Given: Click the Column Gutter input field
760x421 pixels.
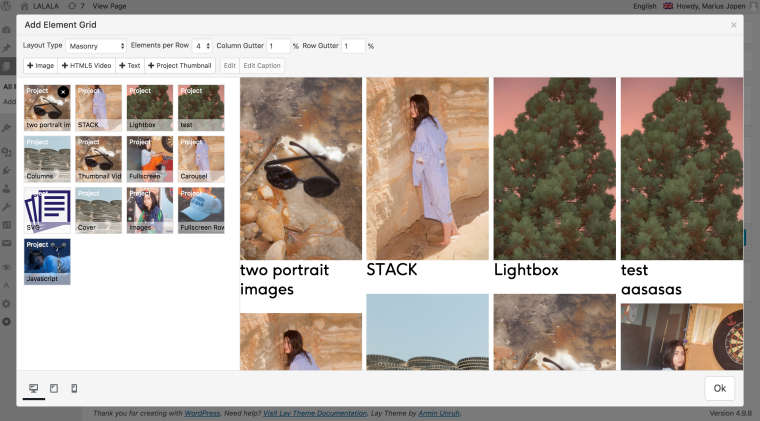Looking at the screenshot, I should pos(277,46).
